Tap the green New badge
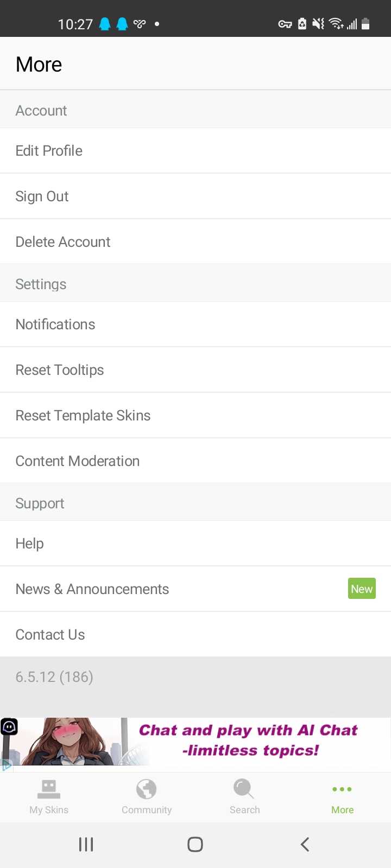The height and width of the screenshot is (868, 391). tap(362, 589)
